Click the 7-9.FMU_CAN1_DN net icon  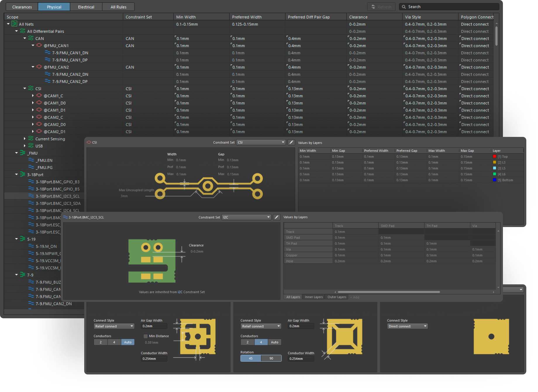click(x=47, y=53)
